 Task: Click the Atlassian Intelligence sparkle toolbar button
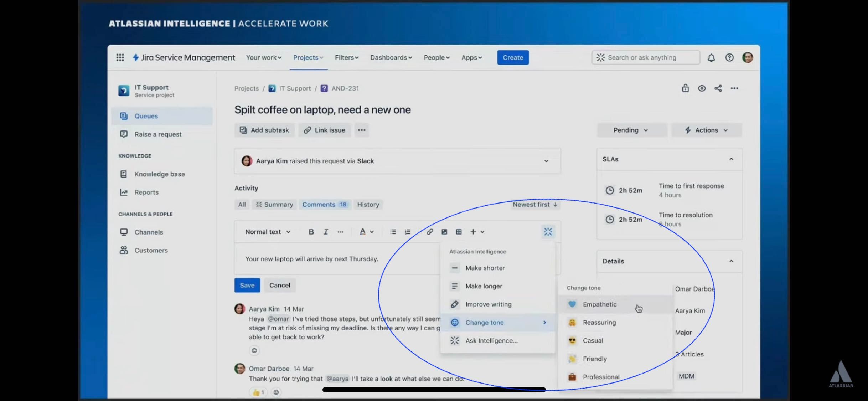click(x=548, y=232)
